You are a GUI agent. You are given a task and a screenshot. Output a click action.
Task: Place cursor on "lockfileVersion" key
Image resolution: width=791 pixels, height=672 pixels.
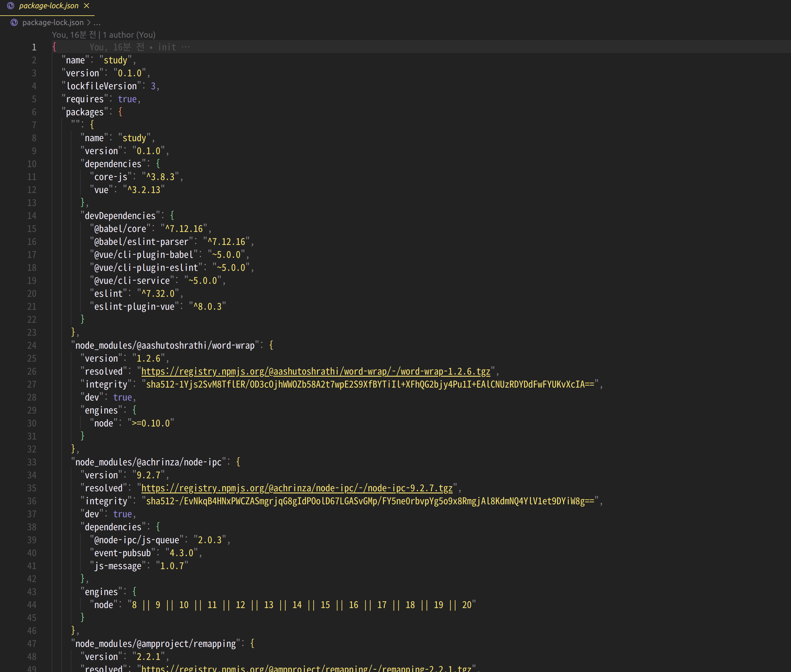101,86
